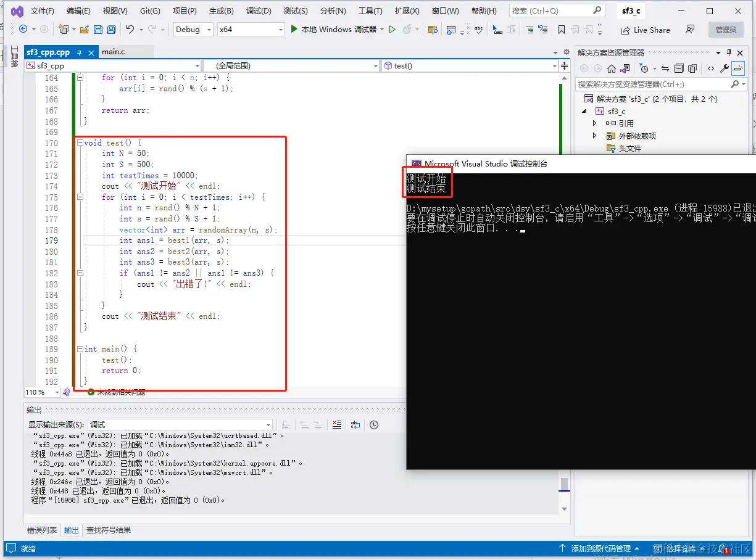Toggle pin on sf3_cpp.cpp tab

click(x=79, y=52)
